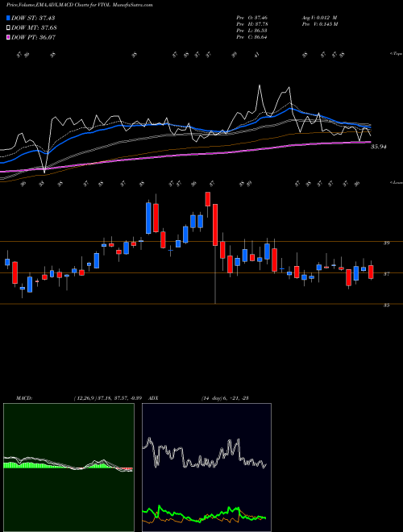Click the ADX '(14 day) 6, +21, -23' values
Screen dimensions: 403x532
click(x=225, y=397)
